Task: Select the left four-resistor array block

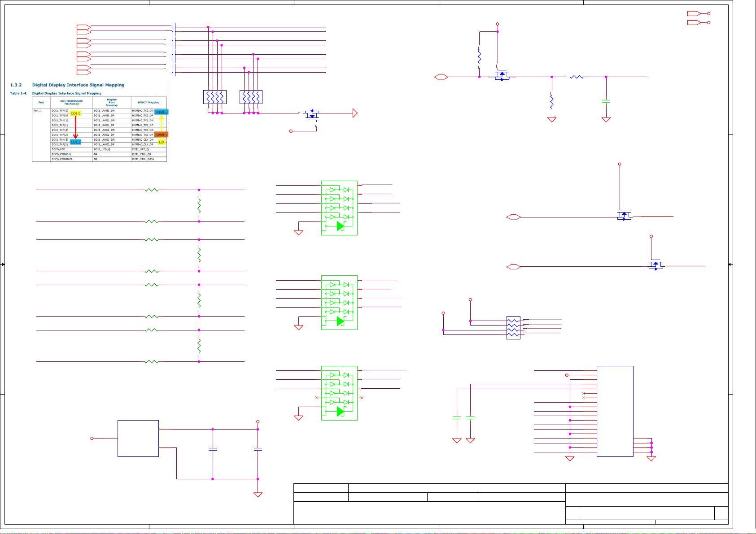Action: (215, 97)
